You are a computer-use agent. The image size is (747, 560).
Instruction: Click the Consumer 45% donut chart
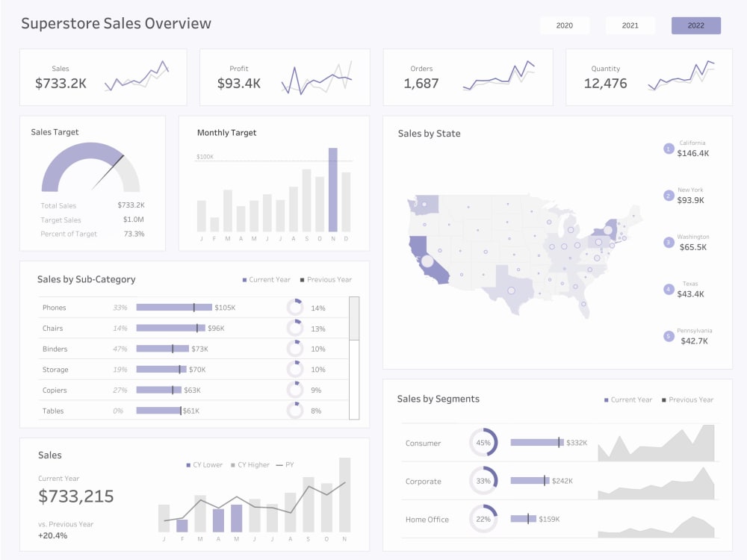tap(484, 442)
